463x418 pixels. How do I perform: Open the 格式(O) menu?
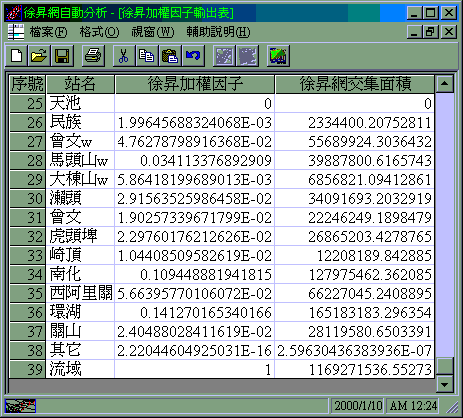pyautogui.click(x=99, y=32)
